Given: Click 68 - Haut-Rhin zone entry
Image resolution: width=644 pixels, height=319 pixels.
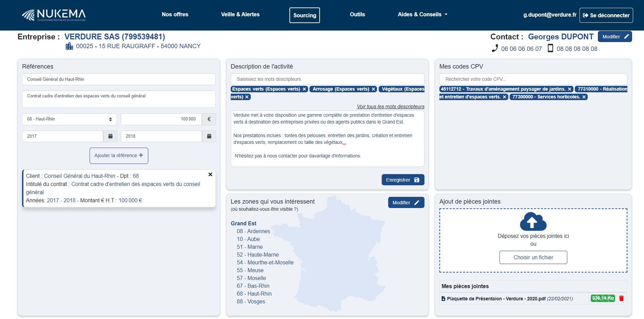Looking at the screenshot, I should coord(254,294).
